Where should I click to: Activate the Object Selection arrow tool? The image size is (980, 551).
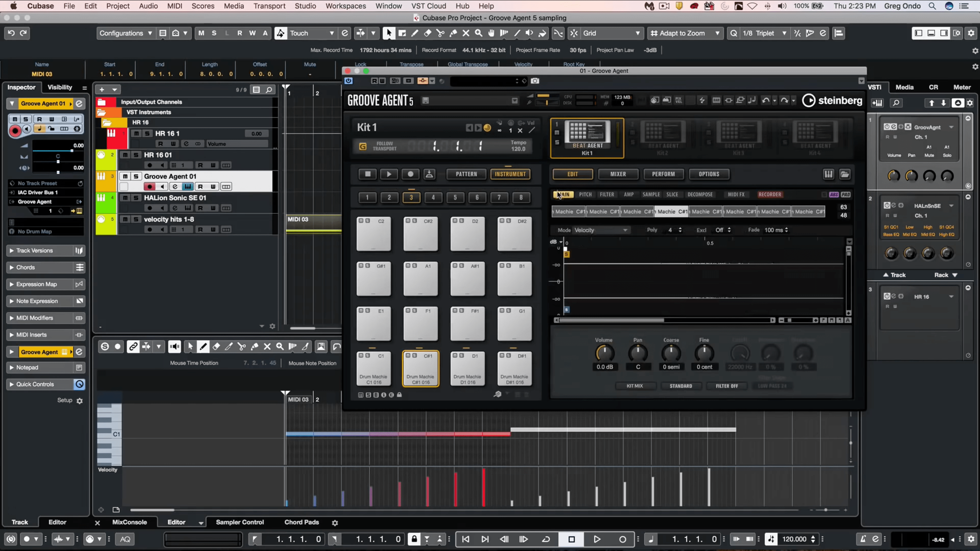[x=389, y=33]
